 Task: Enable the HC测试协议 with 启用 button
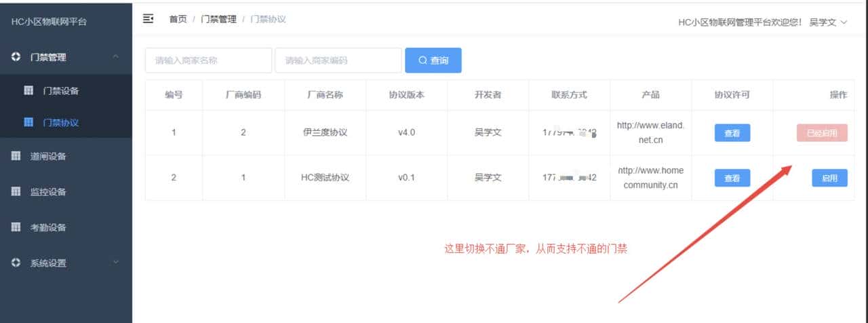click(830, 178)
